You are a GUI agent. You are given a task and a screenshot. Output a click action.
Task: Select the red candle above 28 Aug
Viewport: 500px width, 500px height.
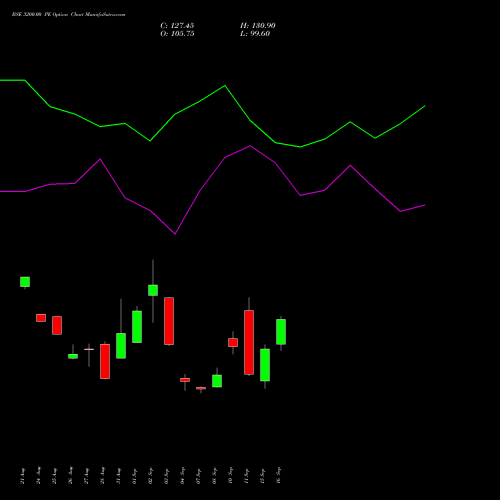coord(105,361)
